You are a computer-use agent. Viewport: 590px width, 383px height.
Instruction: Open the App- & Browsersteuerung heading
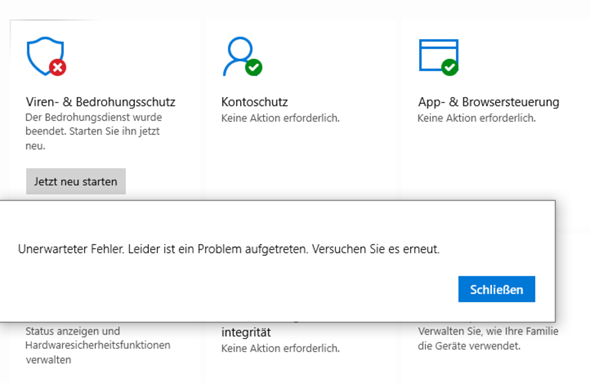488,102
